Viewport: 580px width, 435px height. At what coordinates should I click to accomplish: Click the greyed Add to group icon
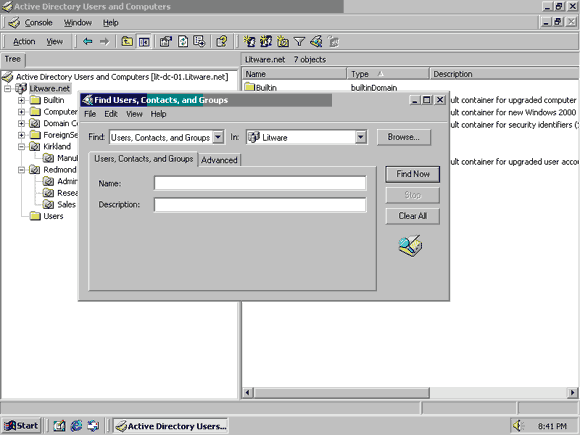pos(333,41)
